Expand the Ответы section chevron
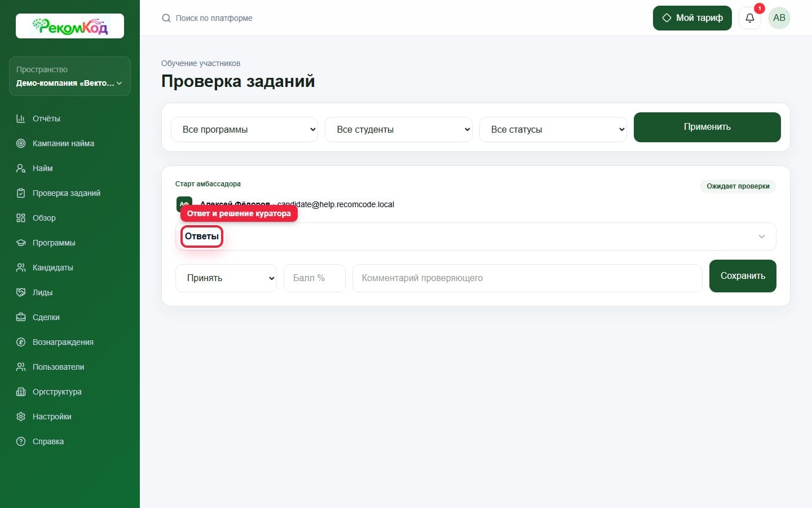This screenshot has height=508, width=812. 762,237
